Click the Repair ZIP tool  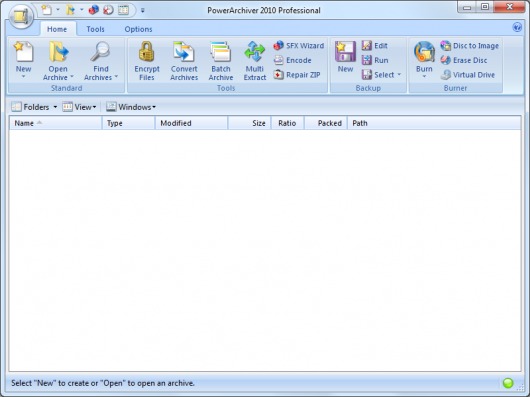point(297,75)
